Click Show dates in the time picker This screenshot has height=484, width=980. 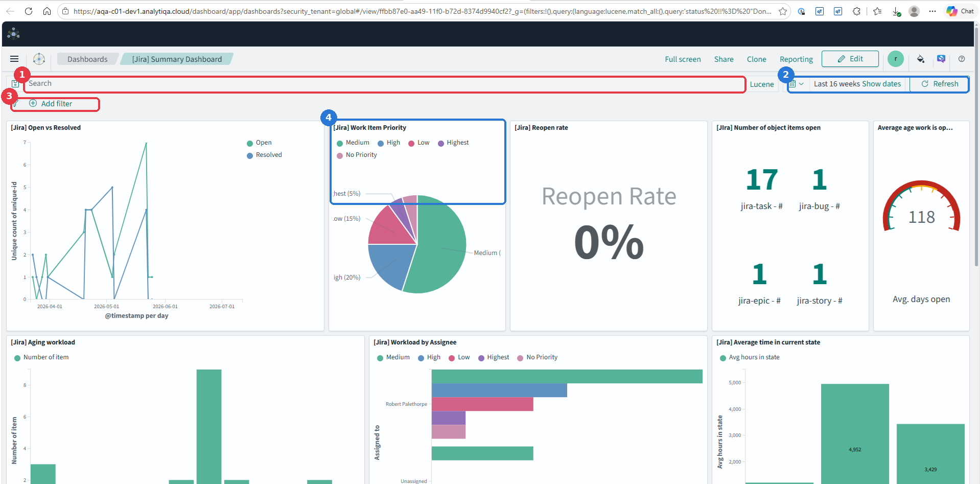click(x=881, y=84)
